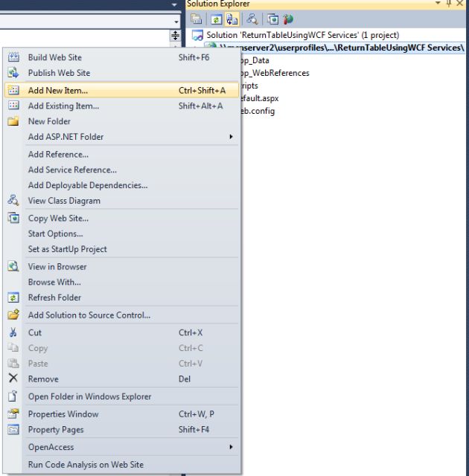469x476 pixels.
Task: Open the document tab list dropdown arrow
Action: [x=174, y=4]
